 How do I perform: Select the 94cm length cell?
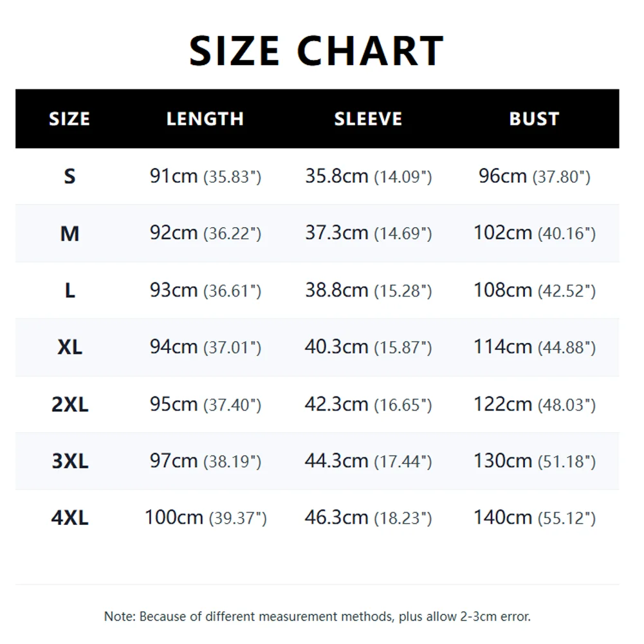pyautogui.click(x=205, y=347)
